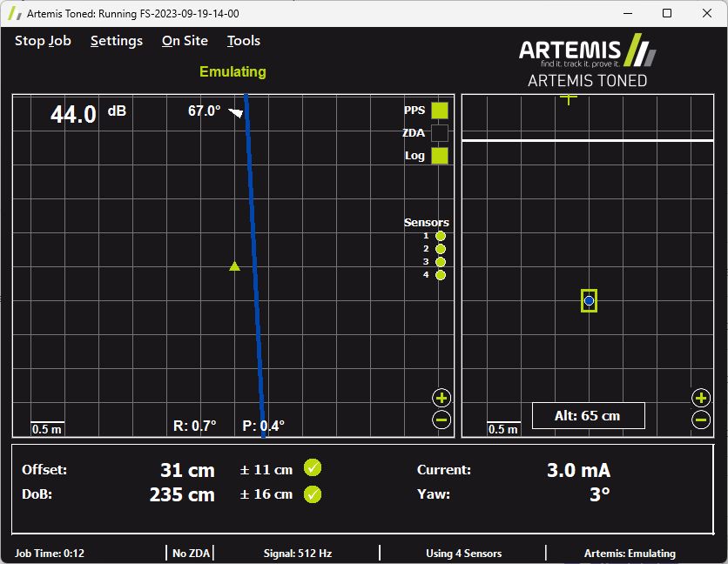
Task: Enable the ZDA checkbox
Action: pos(440,133)
